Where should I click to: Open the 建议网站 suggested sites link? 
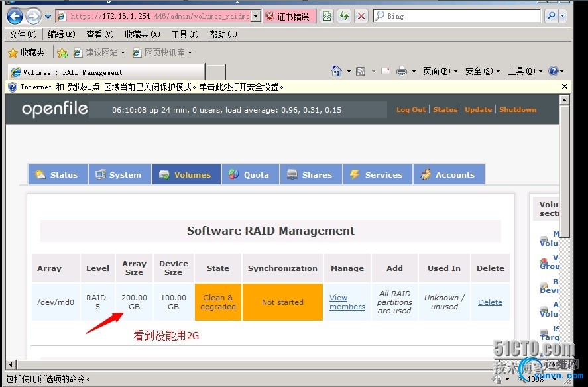[99, 52]
